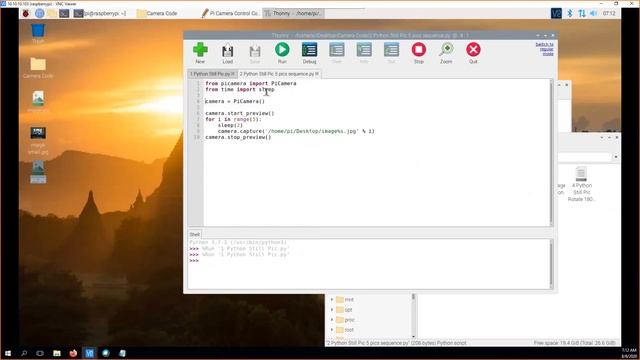640x360 pixels.
Task: Switch to the pi@raspberrypi terminal taskbar item
Action: click(100, 13)
